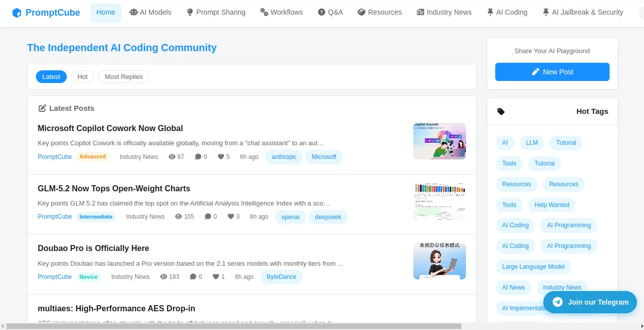Screen dimensions: 644x330
Task: Click the eye views icon on GLM-5.2 post
Action: [x=179, y=217]
